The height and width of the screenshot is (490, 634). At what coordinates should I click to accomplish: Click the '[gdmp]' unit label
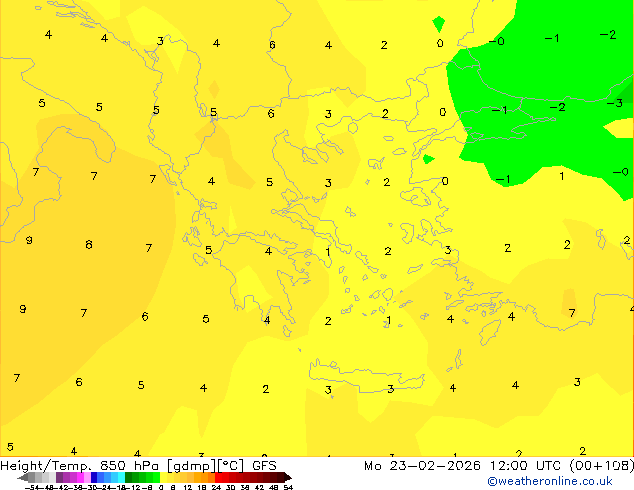pyautogui.click(x=191, y=466)
